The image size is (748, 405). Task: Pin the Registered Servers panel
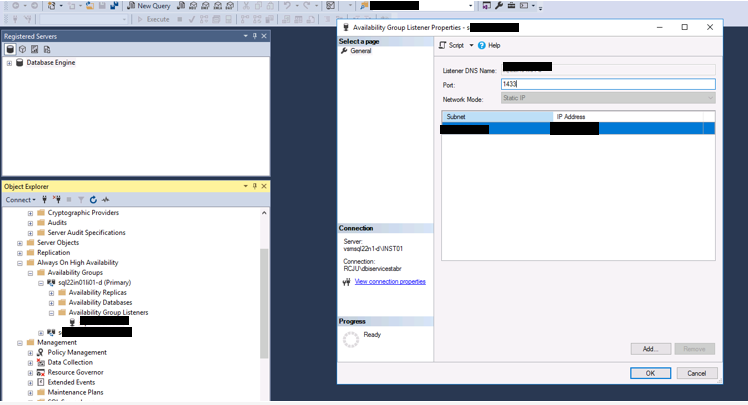(255, 35)
